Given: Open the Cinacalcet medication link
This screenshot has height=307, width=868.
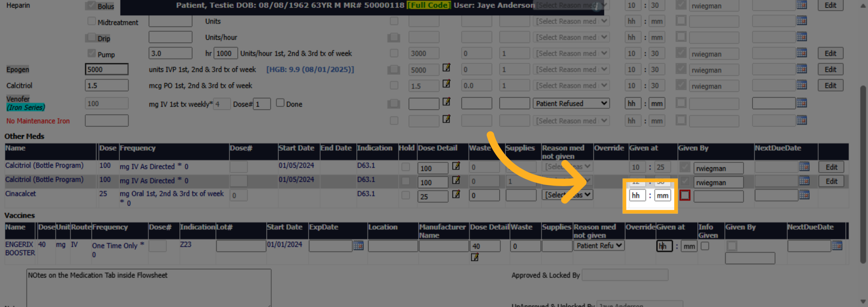Looking at the screenshot, I should click(21, 194).
